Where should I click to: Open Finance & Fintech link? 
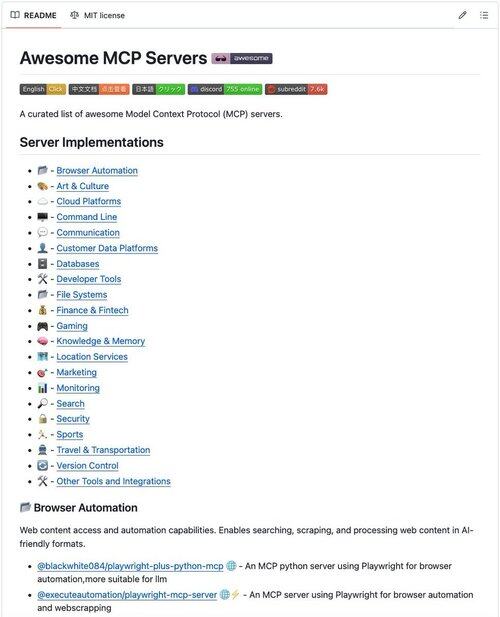click(x=92, y=310)
